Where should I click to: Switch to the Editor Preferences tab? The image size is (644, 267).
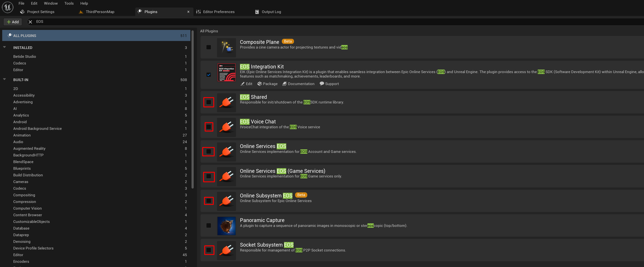click(x=215, y=12)
